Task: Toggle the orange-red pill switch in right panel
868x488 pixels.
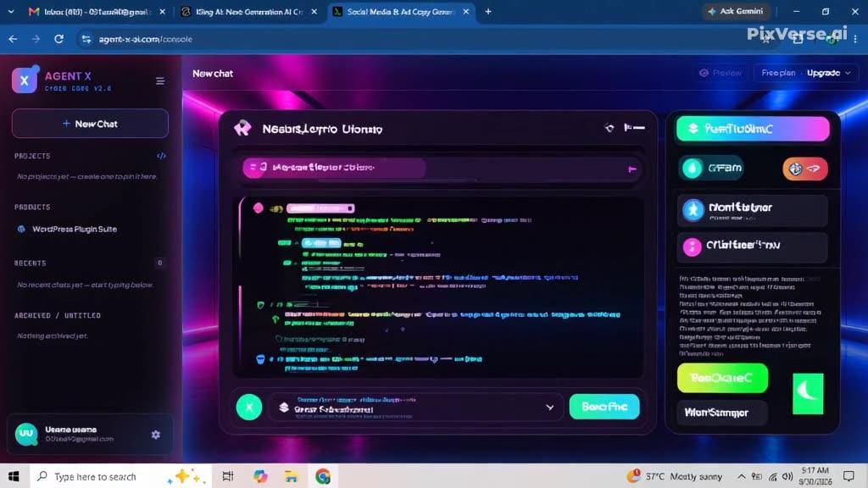Action: [805, 169]
